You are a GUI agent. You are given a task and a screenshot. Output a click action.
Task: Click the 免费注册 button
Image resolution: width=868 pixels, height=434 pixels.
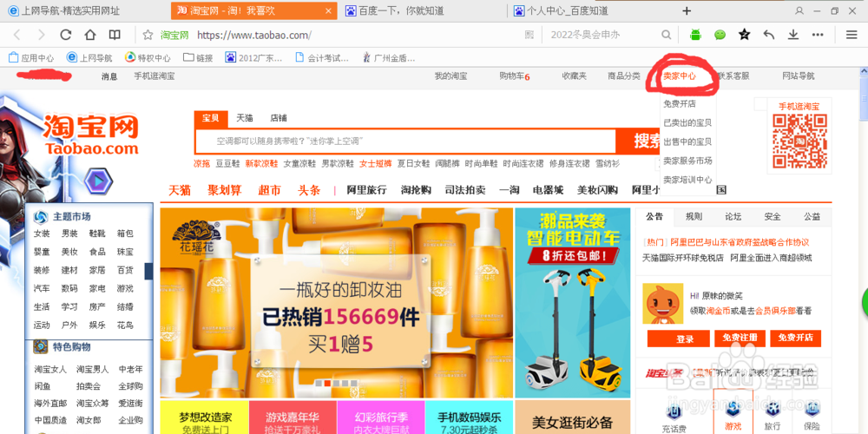740,339
